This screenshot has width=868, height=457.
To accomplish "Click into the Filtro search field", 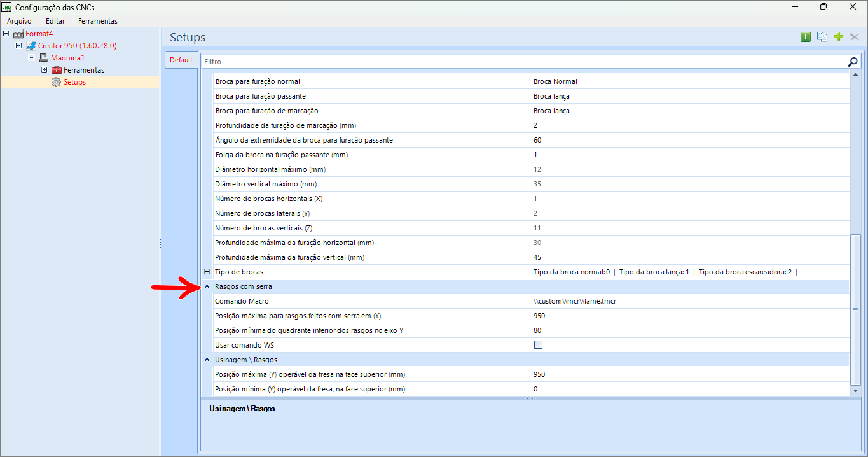I will coord(524,62).
